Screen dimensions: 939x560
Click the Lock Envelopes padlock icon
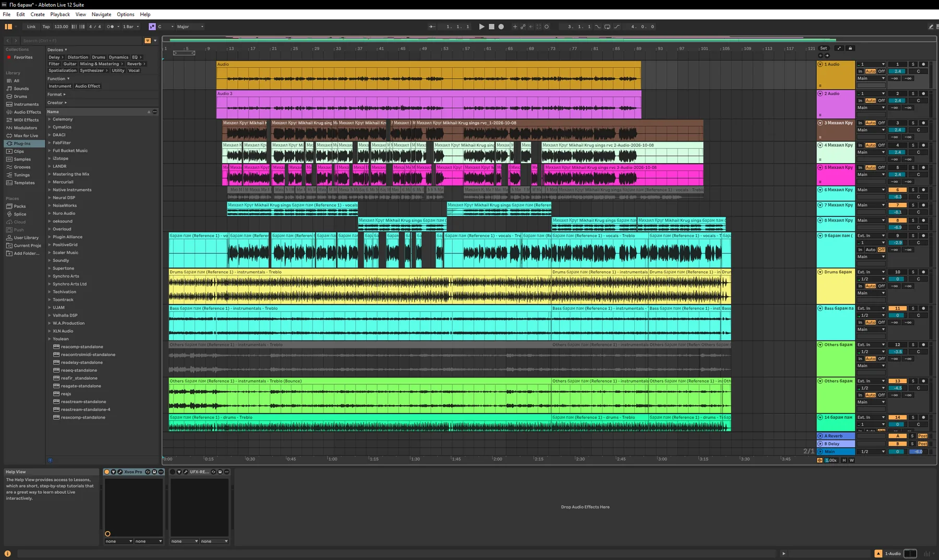click(850, 48)
